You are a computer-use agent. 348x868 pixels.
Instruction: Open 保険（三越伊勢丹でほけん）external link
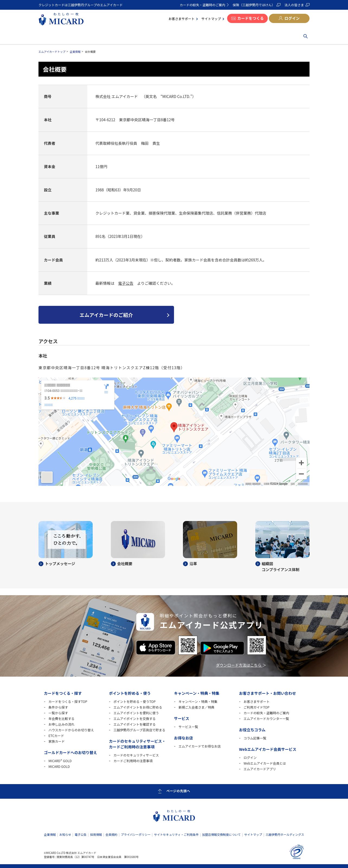256,5
